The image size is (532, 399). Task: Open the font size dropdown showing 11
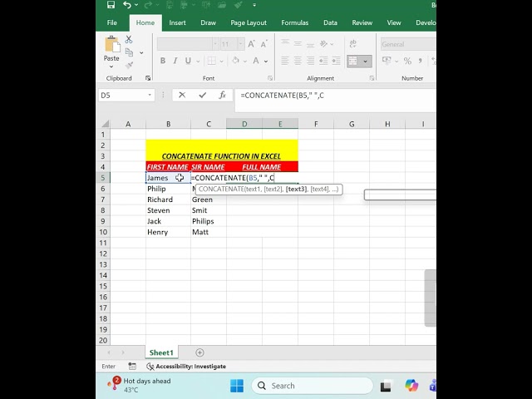(x=240, y=44)
